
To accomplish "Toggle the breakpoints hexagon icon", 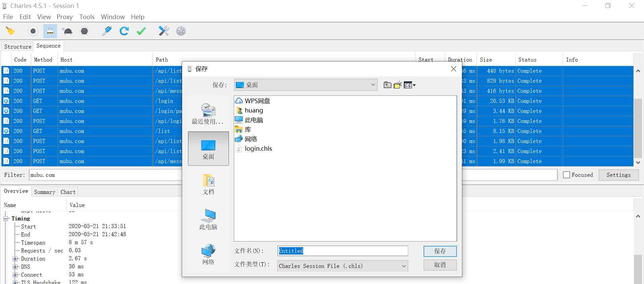I will tap(85, 31).
